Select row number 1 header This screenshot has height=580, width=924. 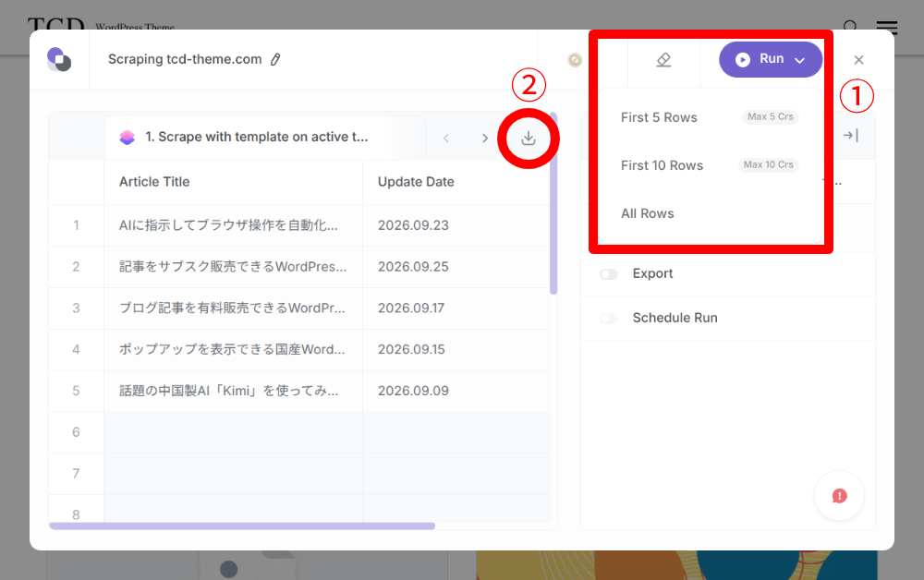point(76,225)
